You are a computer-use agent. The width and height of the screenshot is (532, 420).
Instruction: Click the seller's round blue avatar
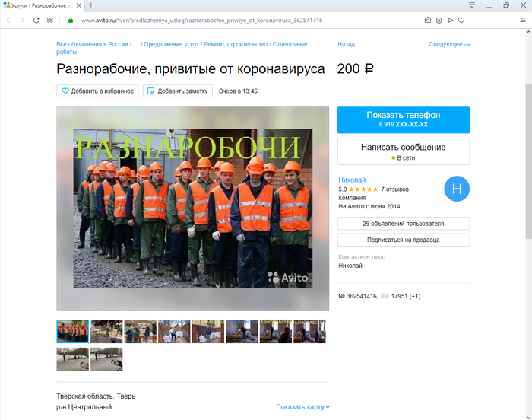pyautogui.click(x=456, y=189)
